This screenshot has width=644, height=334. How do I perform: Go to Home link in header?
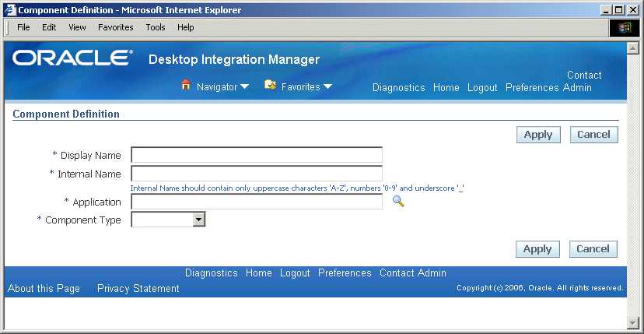[446, 88]
